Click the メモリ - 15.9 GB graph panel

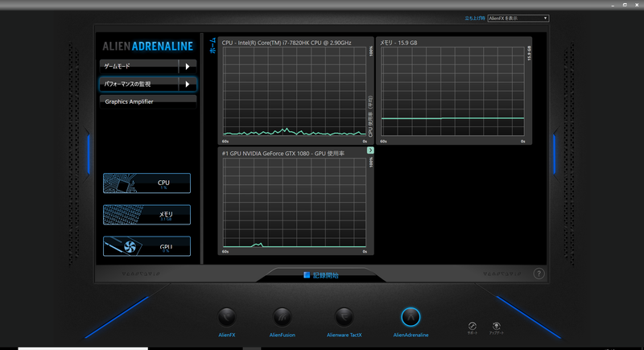[454, 91]
